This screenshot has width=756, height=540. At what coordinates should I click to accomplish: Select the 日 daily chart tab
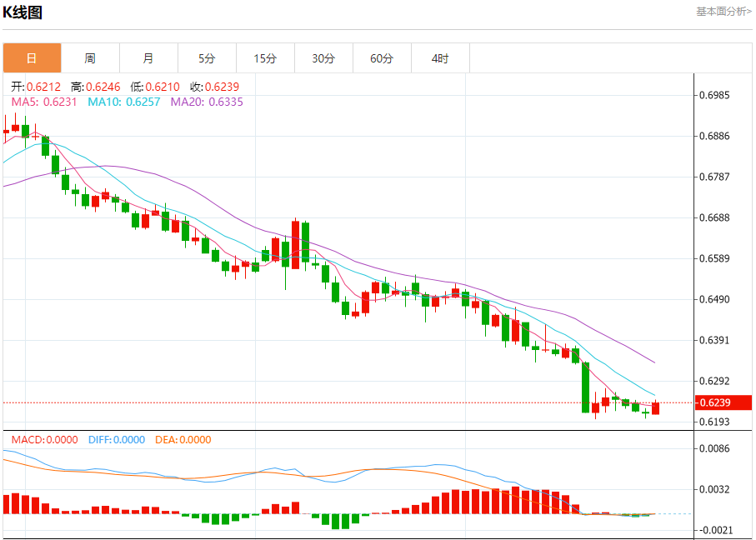coord(32,58)
